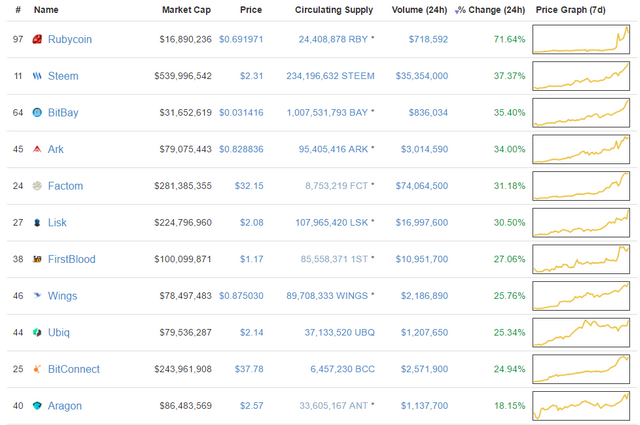Screen dimensions: 640x425
Task: Click Lisk volume $16,997,600
Action: pos(422,223)
